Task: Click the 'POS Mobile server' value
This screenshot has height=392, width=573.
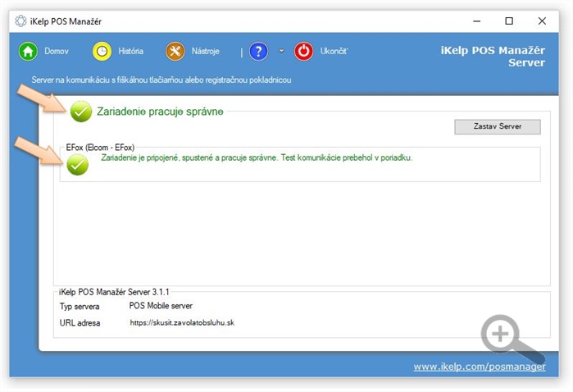Action: tap(161, 306)
